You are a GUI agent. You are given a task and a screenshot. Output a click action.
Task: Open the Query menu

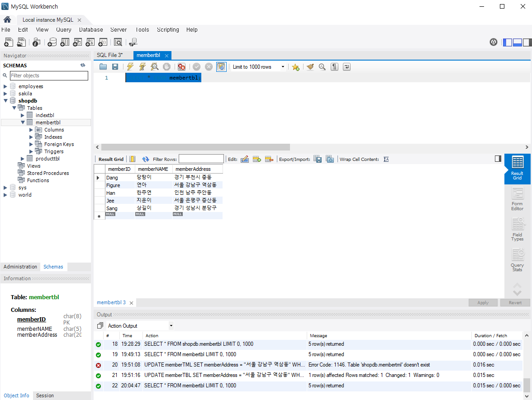click(63, 30)
